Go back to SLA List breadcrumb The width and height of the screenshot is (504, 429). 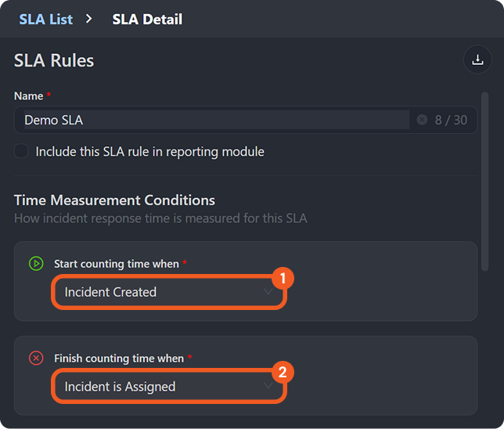45,19
